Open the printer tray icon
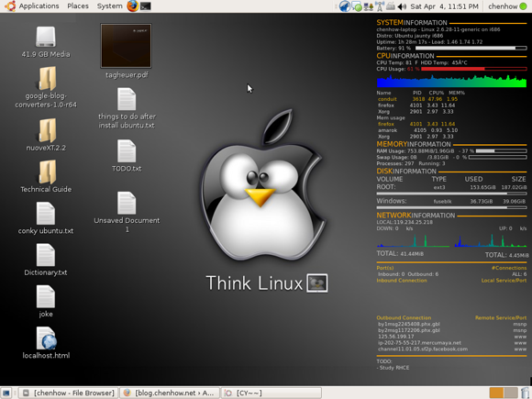Screen dimensions: 532x399 pyautogui.click(x=391, y=6)
